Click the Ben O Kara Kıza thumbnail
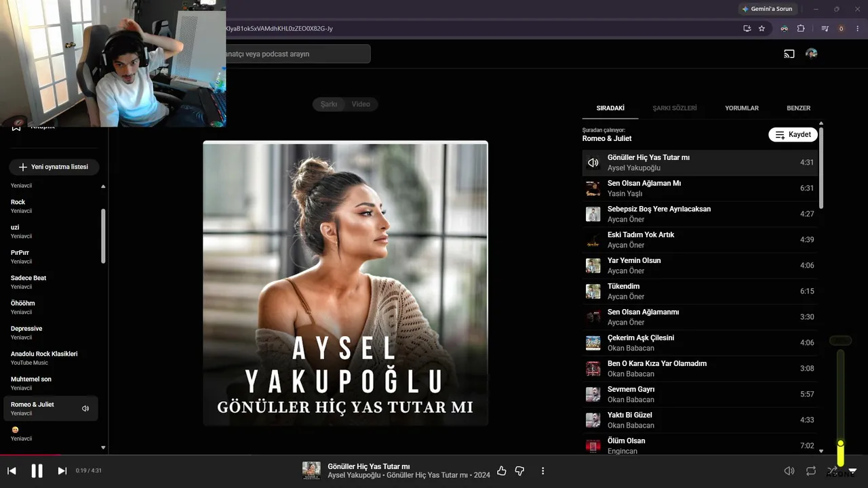The width and height of the screenshot is (868, 488). coord(593,369)
